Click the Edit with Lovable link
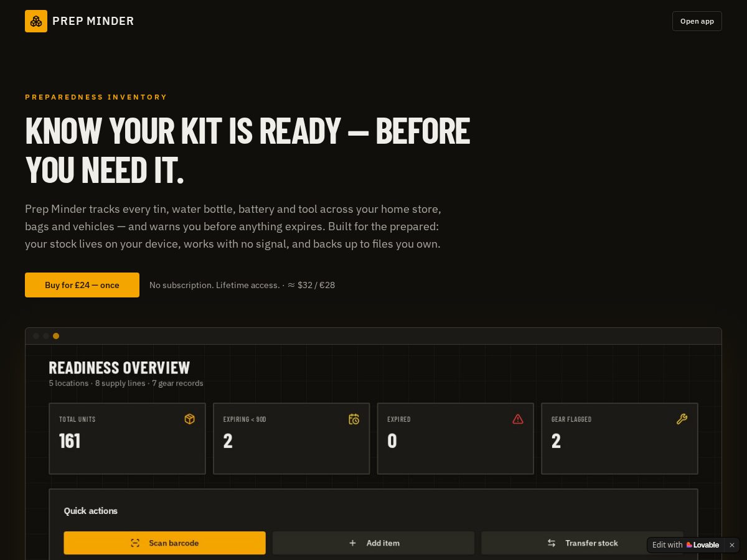Screen dimensions: 747x560 [x=685, y=545]
